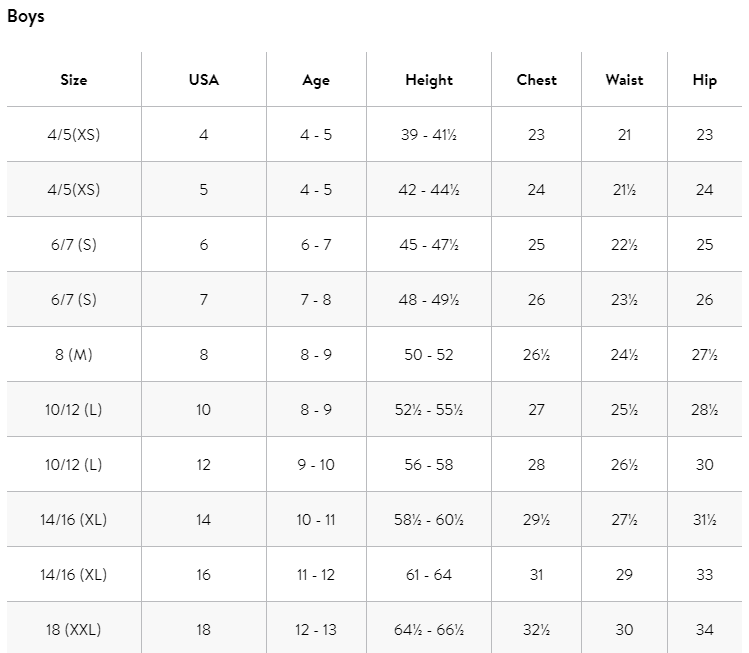
Task: Click the 61 - 64 height cell
Action: click(x=429, y=575)
